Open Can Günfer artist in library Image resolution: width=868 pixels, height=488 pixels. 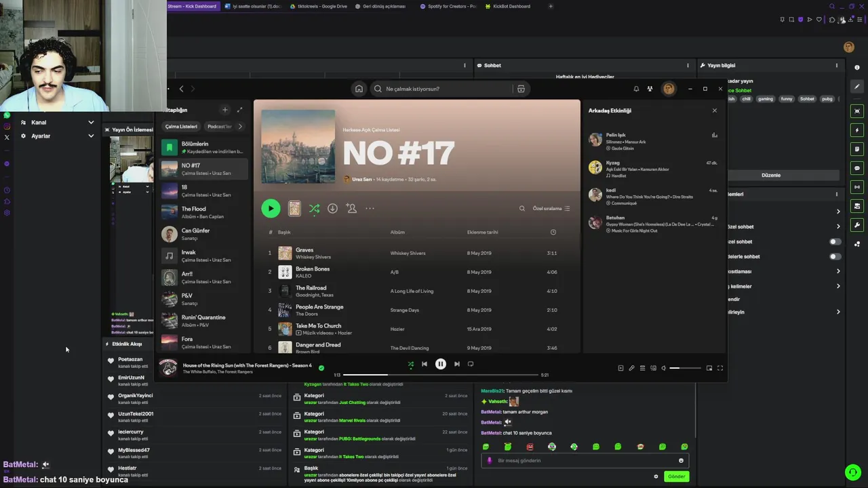204,234
